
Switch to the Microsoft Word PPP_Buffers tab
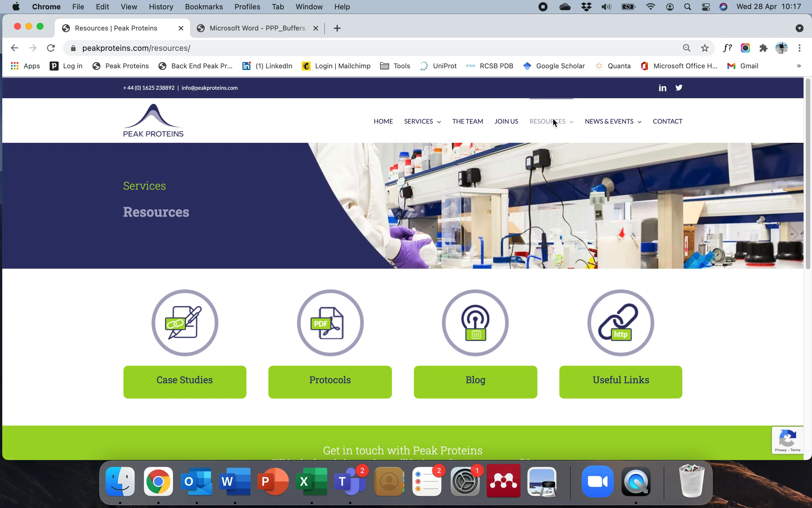tap(257, 28)
